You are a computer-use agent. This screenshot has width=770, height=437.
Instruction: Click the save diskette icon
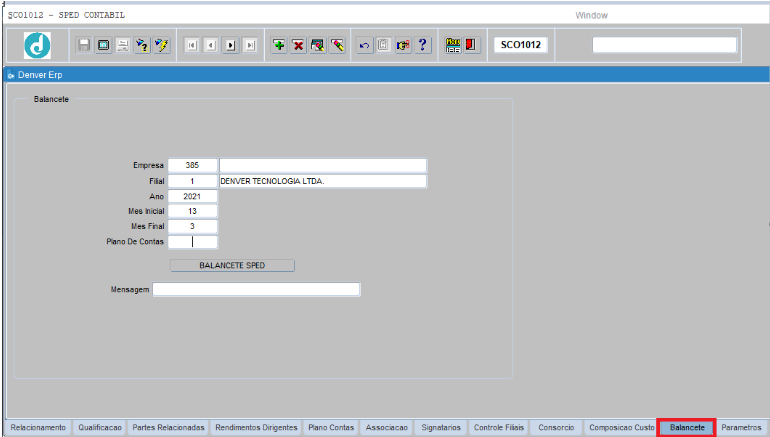pyautogui.click(x=84, y=45)
